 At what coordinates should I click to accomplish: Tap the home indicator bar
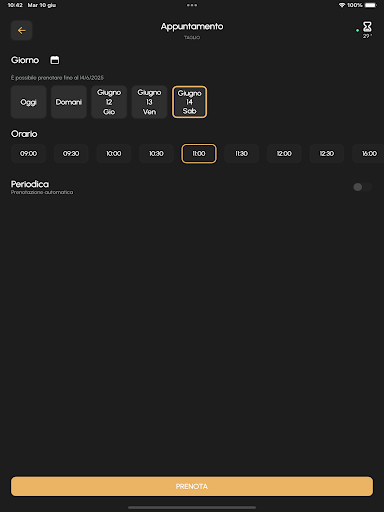pos(192,507)
